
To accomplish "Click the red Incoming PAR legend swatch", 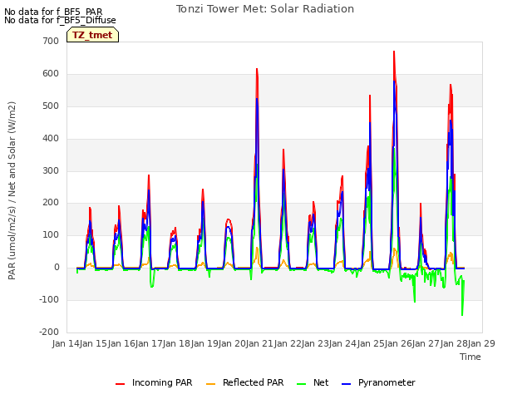I will coord(120,384).
